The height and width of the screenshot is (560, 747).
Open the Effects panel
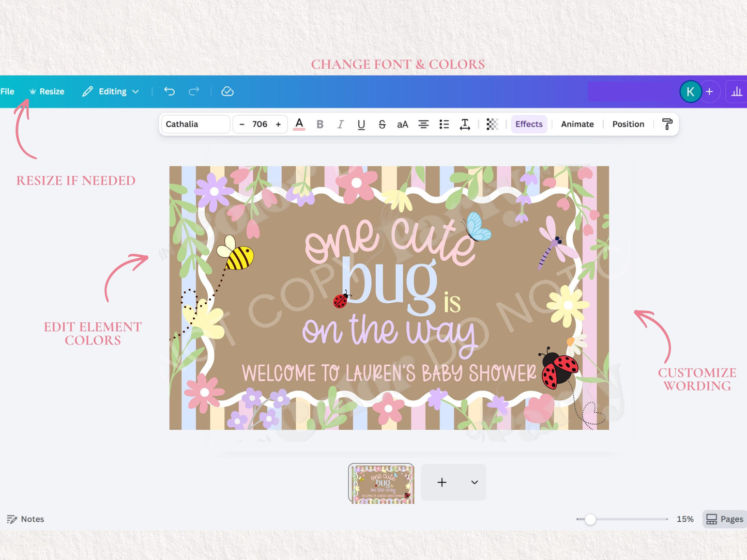(x=529, y=124)
